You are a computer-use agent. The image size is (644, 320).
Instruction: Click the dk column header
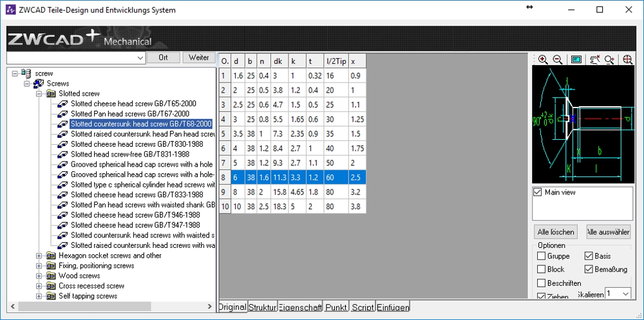pyautogui.click(x=279, y=62)
